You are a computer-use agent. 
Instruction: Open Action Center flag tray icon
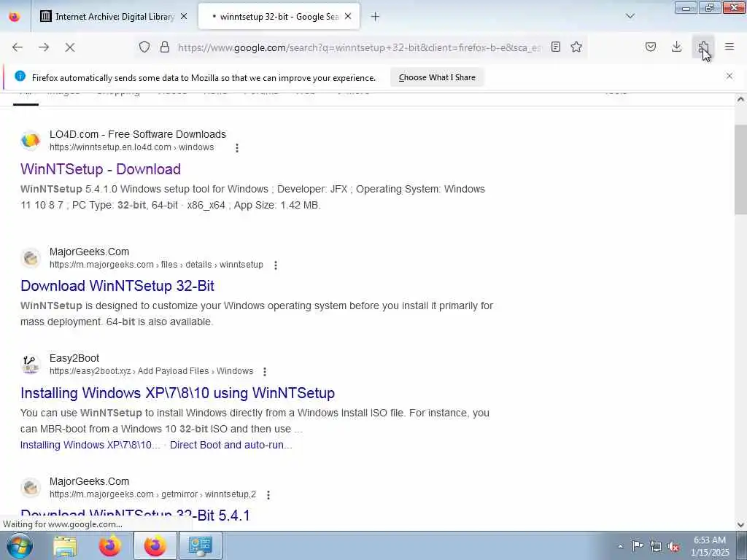click(x=638, y=545)
